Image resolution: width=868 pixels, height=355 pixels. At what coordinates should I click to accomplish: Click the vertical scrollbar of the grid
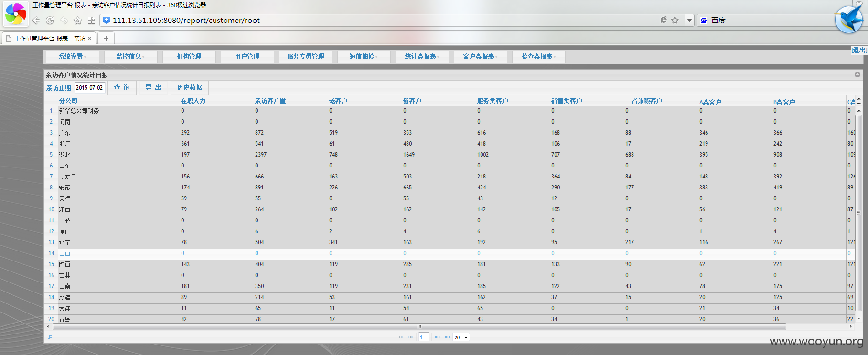(x=858, y=212)
